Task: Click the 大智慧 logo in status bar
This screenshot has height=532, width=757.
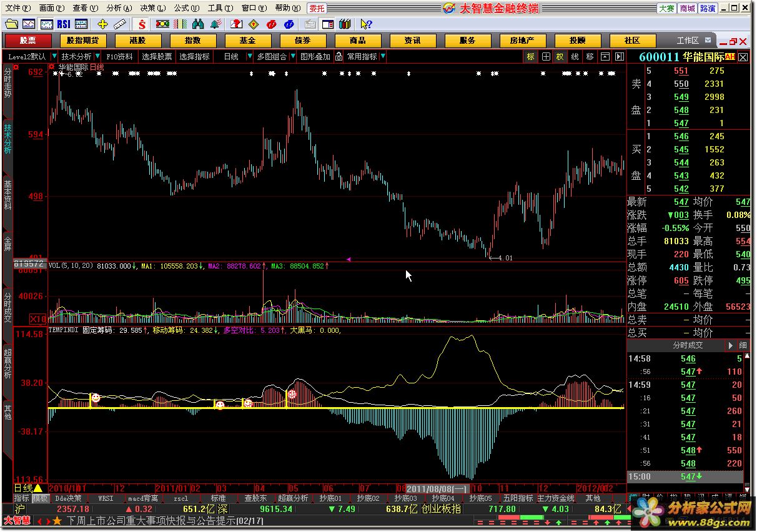Action: click(x=16, y=520)
